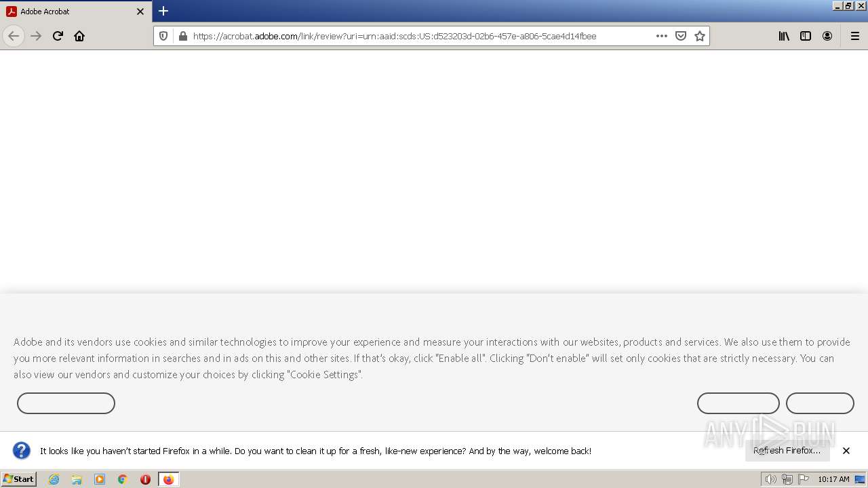Restore down the Firefox window
The width and height of the screenshot is (868, 488).
click(x=848, y=5)
